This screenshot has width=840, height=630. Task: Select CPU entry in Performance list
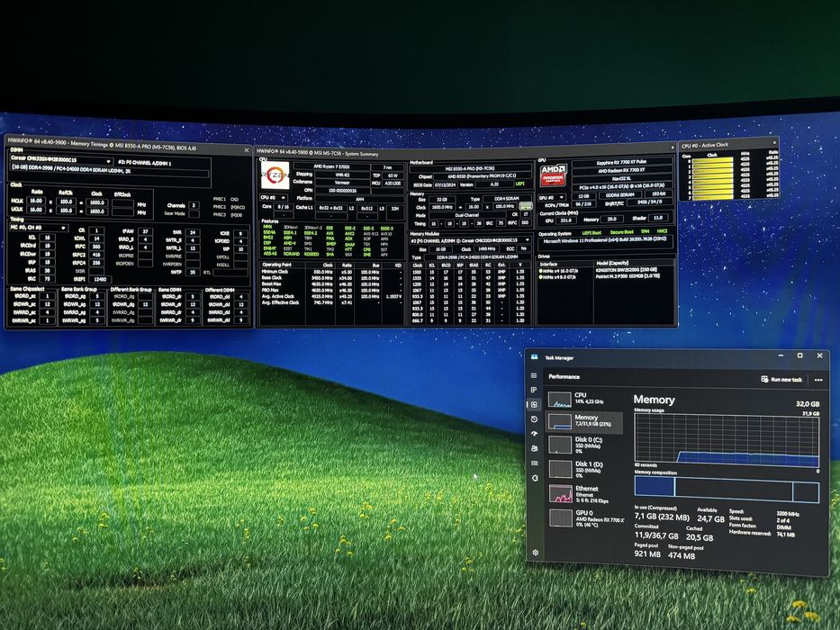point(585,399)
